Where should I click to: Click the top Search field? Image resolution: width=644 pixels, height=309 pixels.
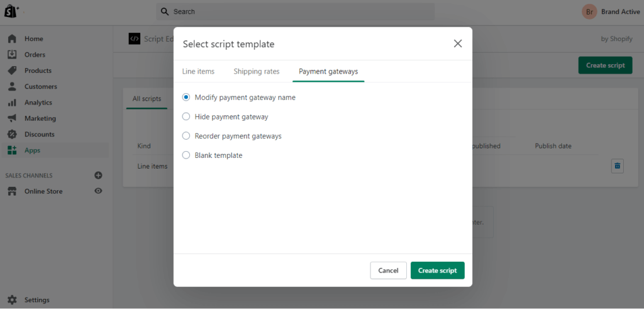click(x=296, y=11)
